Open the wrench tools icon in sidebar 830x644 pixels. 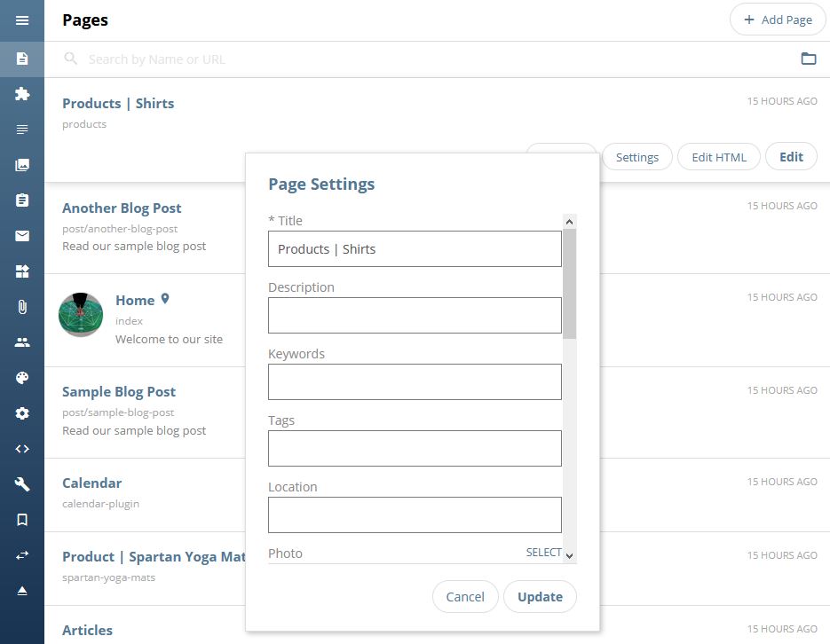(21, 483)
